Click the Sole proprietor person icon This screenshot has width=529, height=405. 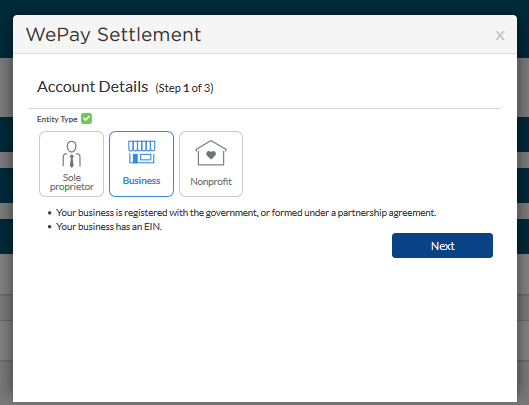[x=72, y=154]
